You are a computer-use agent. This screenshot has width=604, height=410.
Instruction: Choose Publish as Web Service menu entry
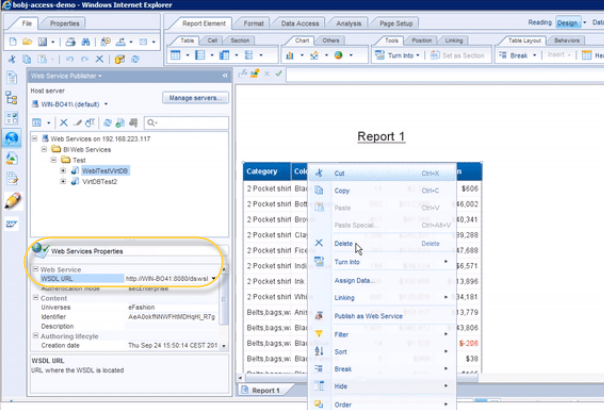pyautogui.click(x=369, y=316)
